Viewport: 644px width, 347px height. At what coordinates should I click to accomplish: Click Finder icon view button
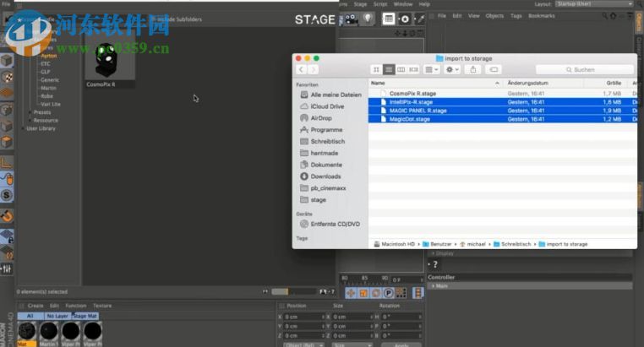[376, 70]
